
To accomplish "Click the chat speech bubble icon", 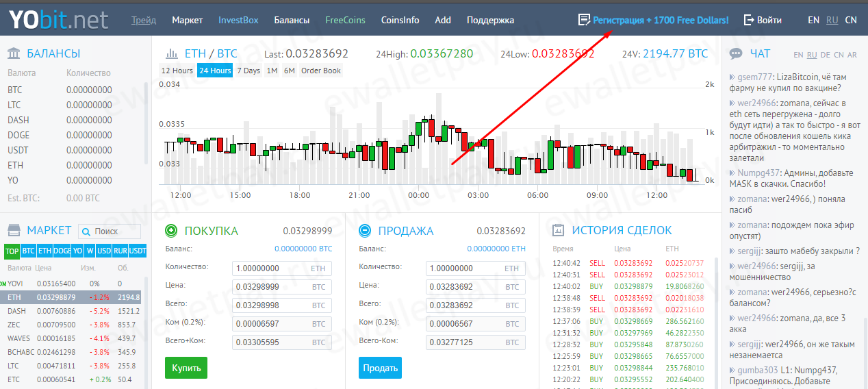I will [737, 53].
